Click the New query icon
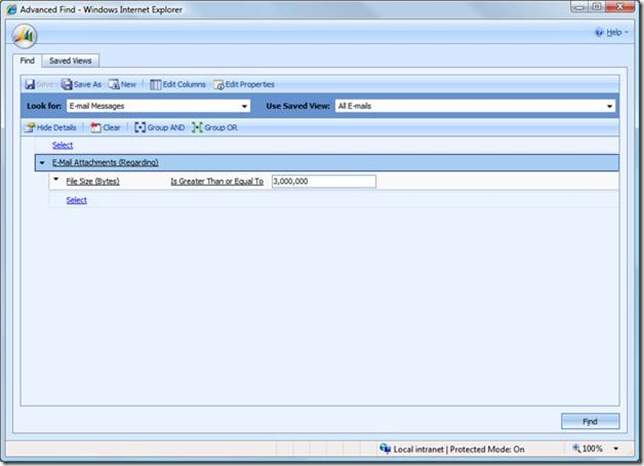Viewport: 644px width, 466px height. 114,85
